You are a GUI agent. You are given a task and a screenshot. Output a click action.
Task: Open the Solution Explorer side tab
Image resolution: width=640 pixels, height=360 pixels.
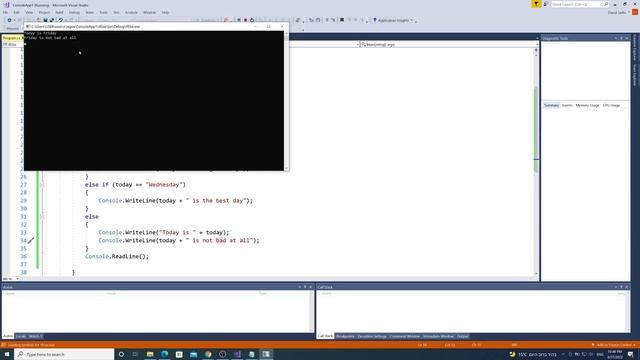635,48
